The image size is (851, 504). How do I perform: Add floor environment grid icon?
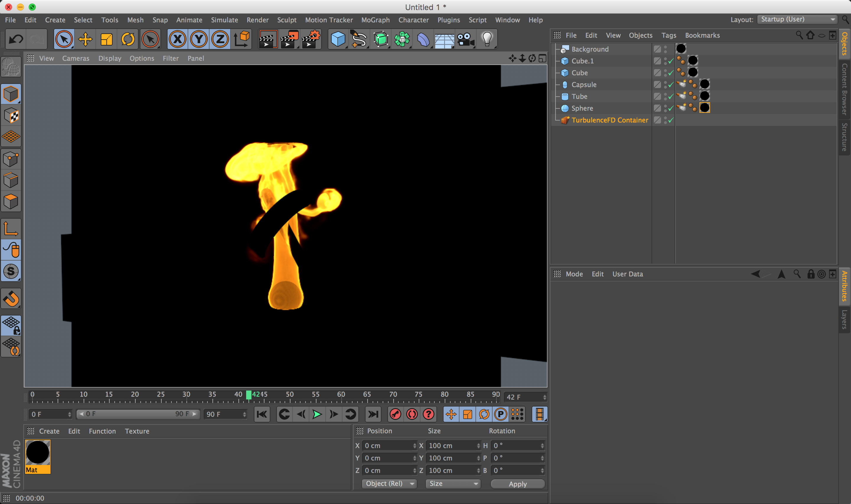(444, 39)
